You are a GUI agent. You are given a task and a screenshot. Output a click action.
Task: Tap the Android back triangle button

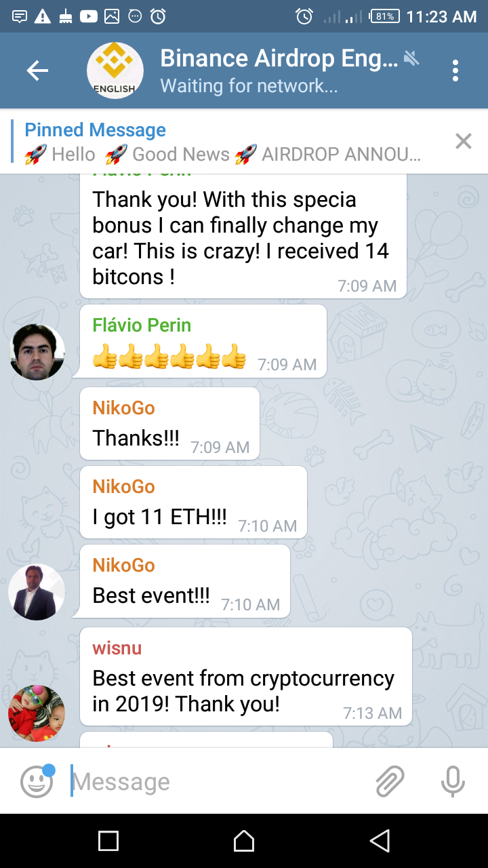coord(380,841)
